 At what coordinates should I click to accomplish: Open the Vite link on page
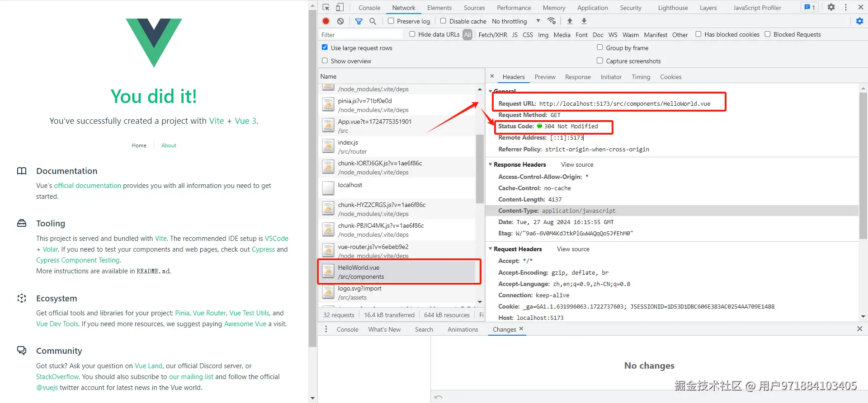click(216, 121)
